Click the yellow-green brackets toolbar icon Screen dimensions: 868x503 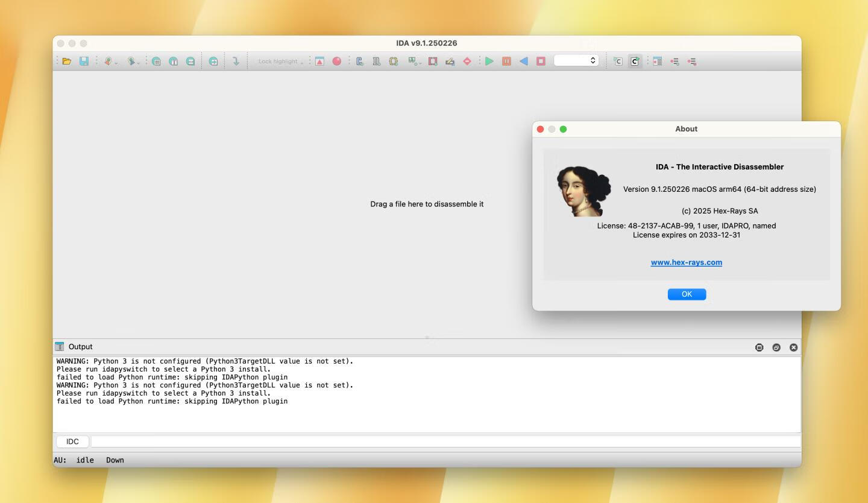(394, 61)
